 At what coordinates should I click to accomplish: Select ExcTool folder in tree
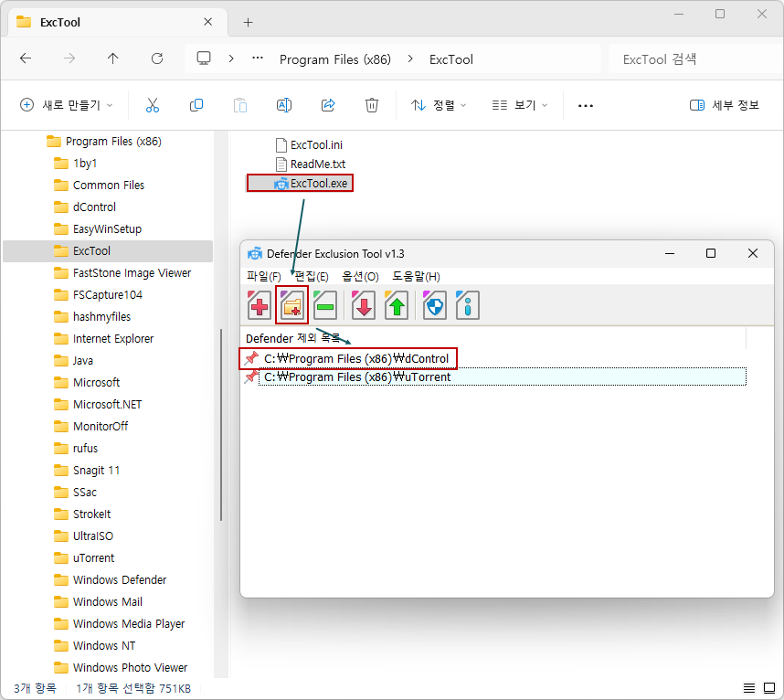tap(108, 251)
